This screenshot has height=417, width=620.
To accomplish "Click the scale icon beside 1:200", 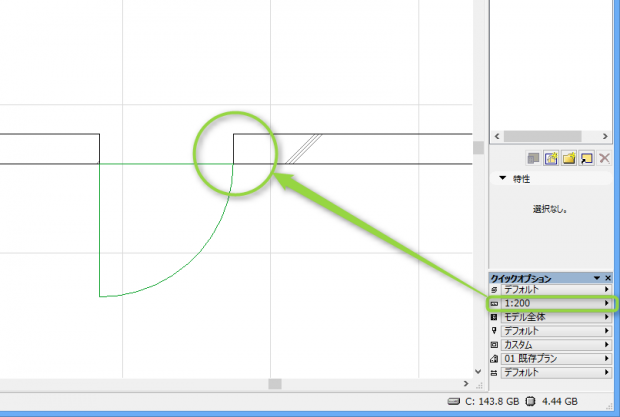I will coord(494,304).
